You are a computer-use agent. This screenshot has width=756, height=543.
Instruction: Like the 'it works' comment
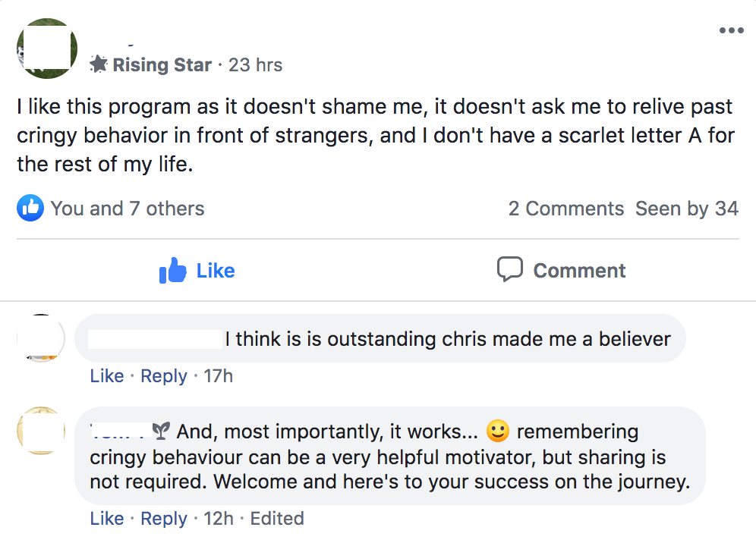pos(106,519)
